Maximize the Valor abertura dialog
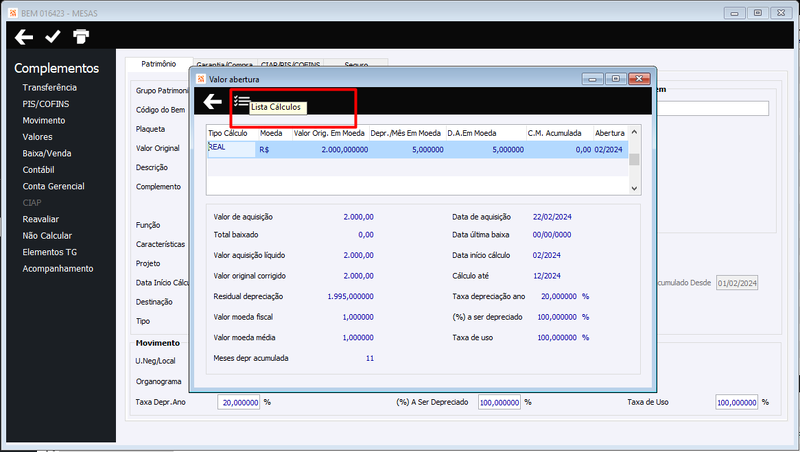The width and height of the screenshot is (800, 452). click(x=616, y=79)
